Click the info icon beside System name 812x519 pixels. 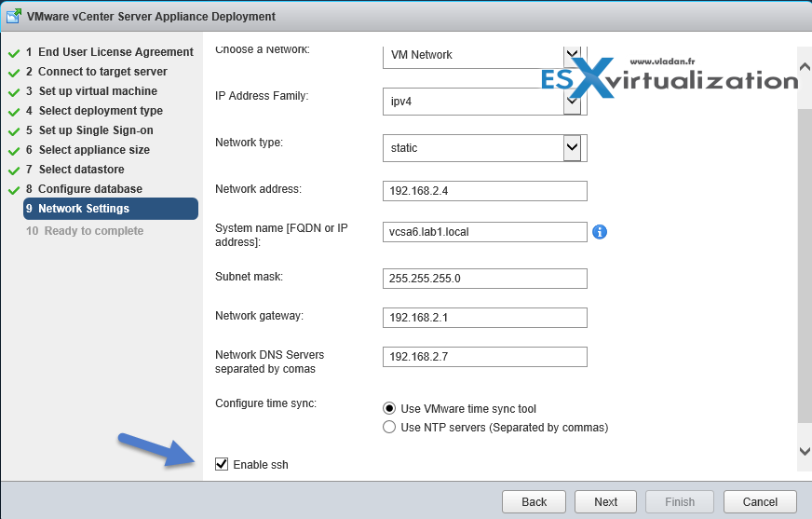(600, 232)
